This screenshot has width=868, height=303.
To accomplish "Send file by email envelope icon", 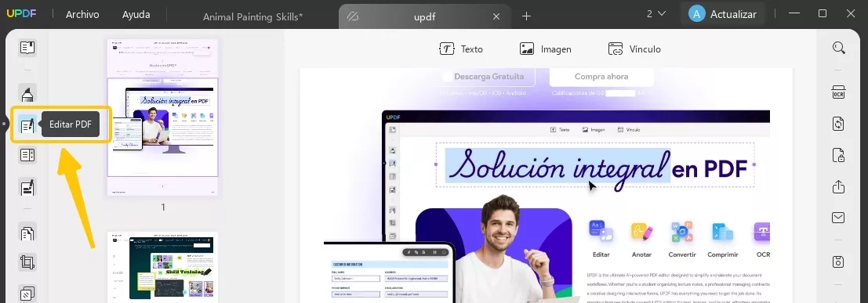I will 839,218.
